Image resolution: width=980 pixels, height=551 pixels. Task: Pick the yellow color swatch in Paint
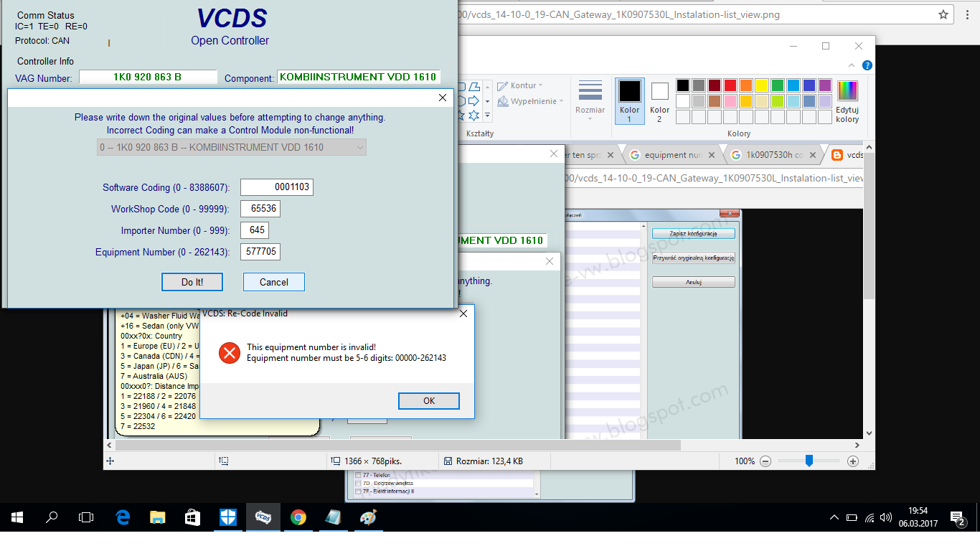click(762, 85)
